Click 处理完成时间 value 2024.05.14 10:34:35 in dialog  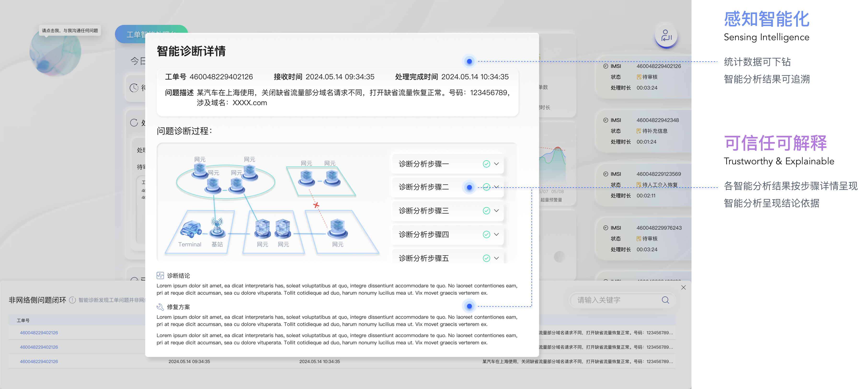tap(475, 77)
